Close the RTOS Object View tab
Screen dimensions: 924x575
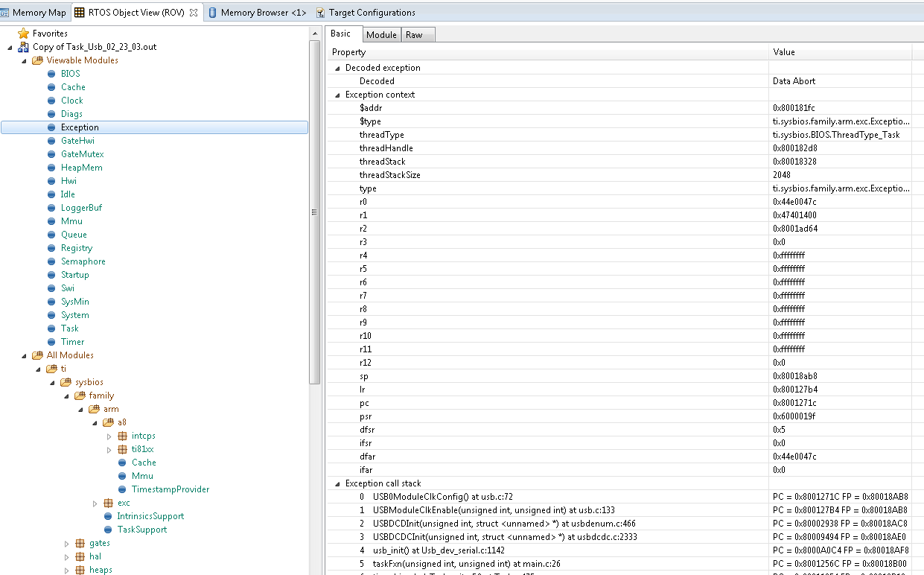point(194,13)
